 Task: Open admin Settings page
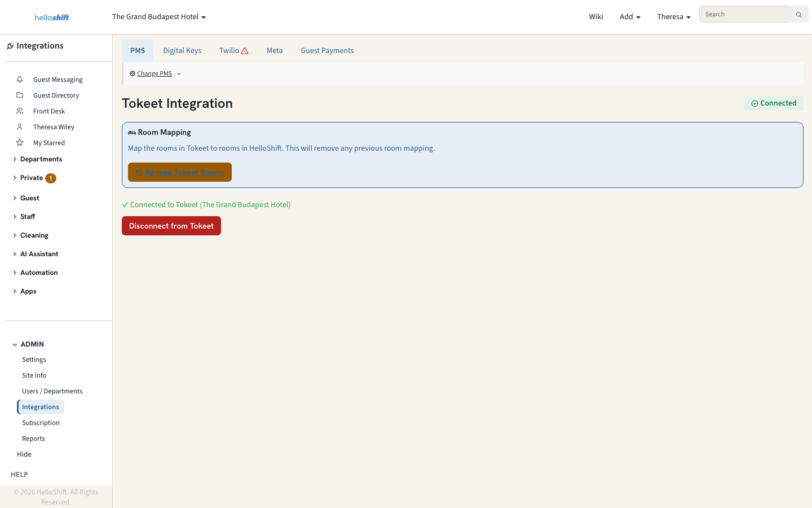coord(34,360)
